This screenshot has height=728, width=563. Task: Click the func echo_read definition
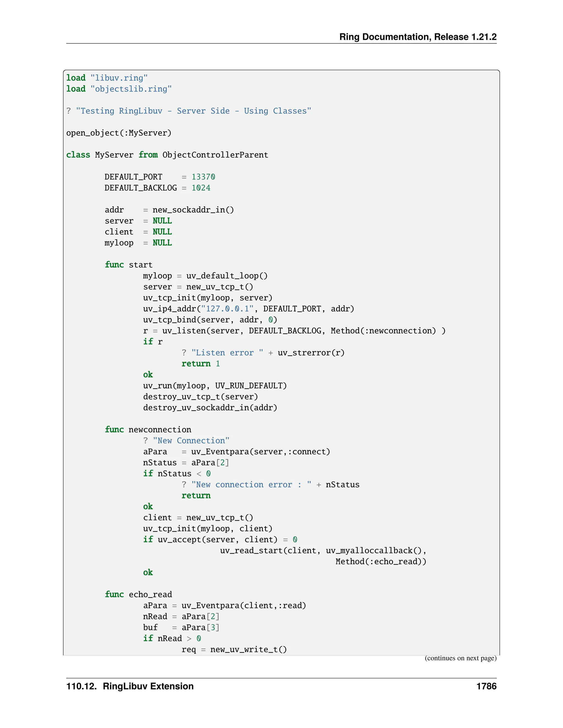click(138, 595)
